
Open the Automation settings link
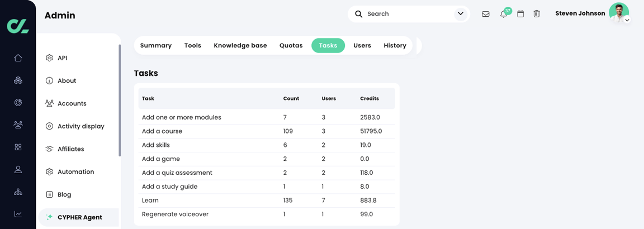click(x=75, y=172)
